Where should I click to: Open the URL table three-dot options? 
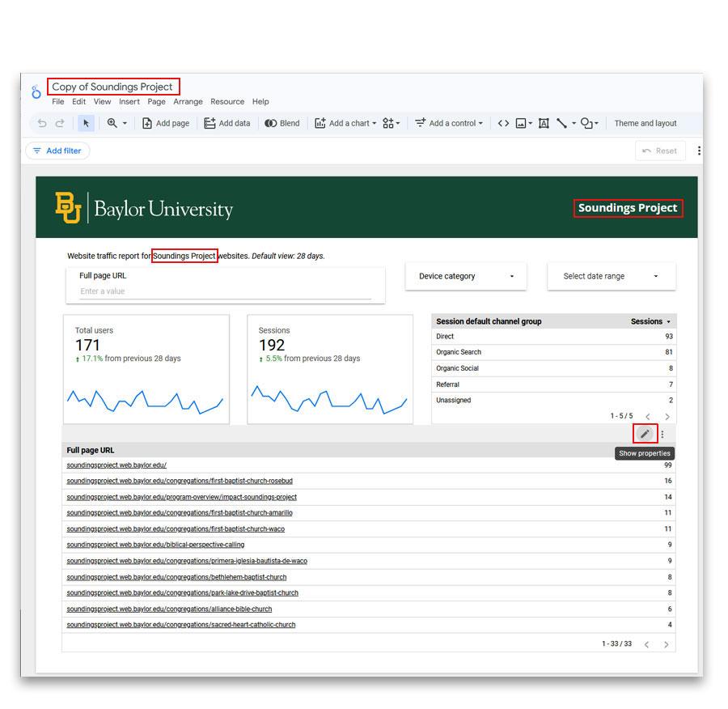(x=662, y=434)
